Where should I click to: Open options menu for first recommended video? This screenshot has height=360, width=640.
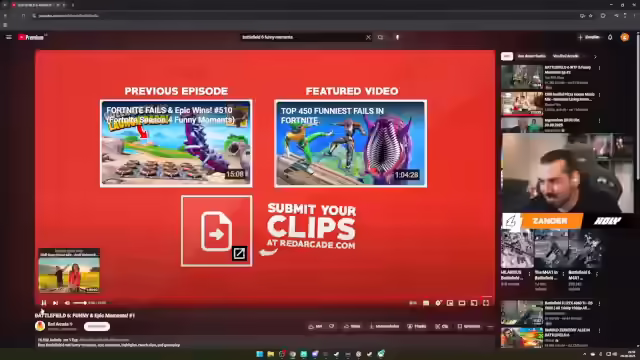coord(599,68)
